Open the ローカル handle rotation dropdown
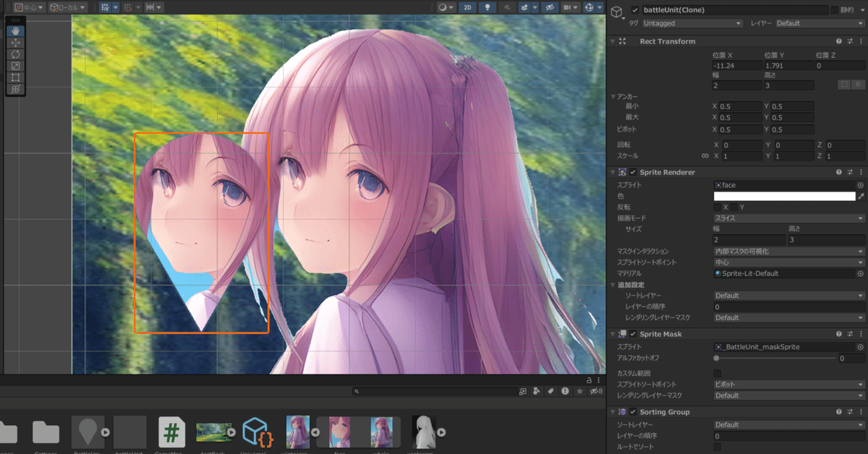The width and height of the screenshot is (868, 454). point(68,7)
